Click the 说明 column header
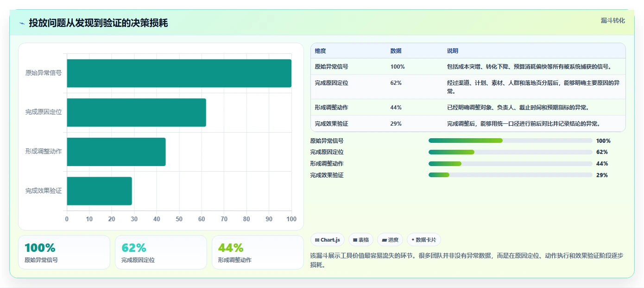644x288 pixels. (453, 51)
